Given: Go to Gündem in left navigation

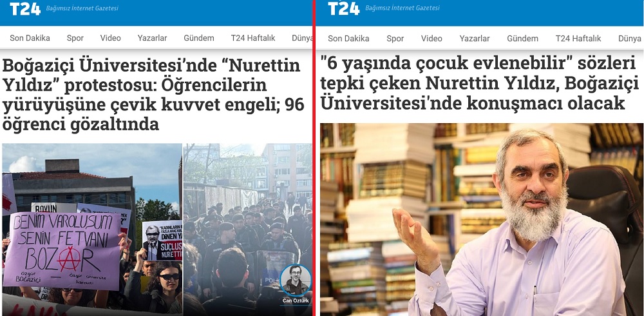Looking at the screenshot, I should [199, 38].
